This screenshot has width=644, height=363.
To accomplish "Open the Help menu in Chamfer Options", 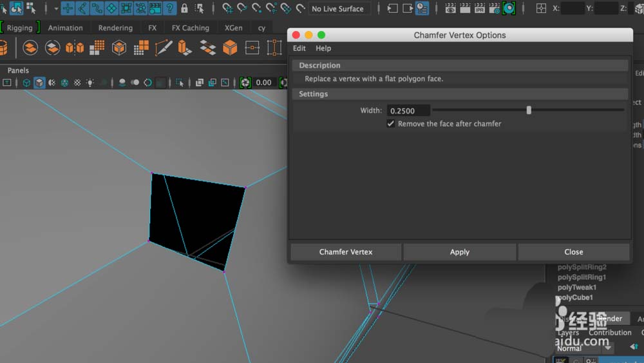I will pos(323,48).
